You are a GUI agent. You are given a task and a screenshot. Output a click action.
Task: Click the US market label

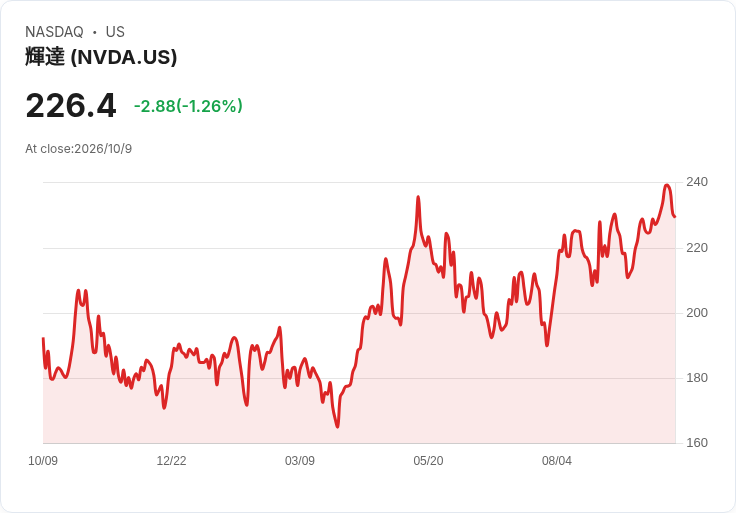[115, 32]
